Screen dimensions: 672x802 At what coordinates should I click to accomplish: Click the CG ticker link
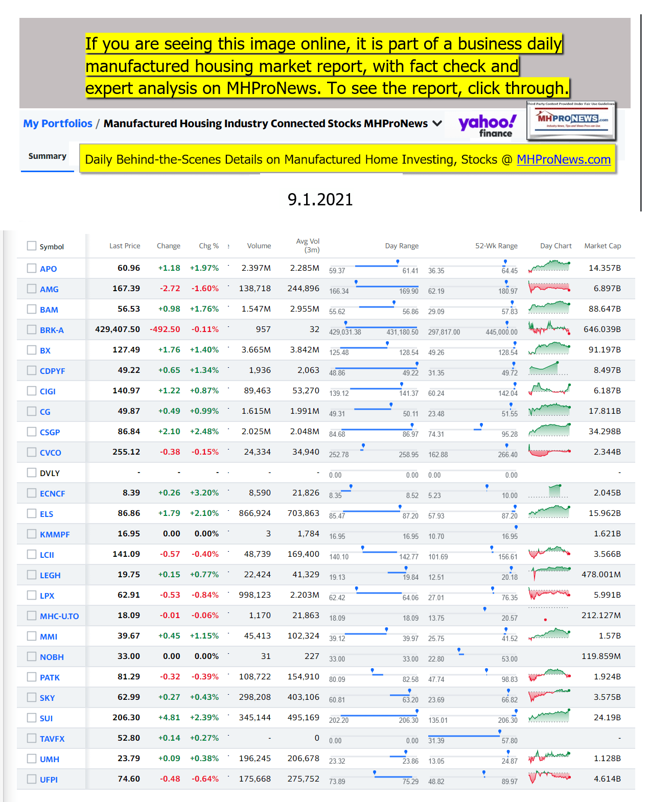(45, 412)
